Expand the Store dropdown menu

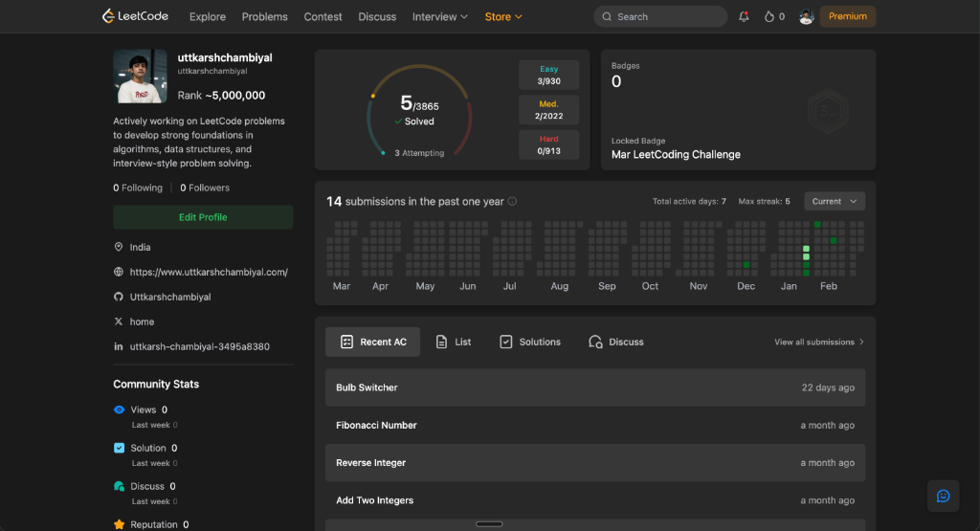(503, 17)
